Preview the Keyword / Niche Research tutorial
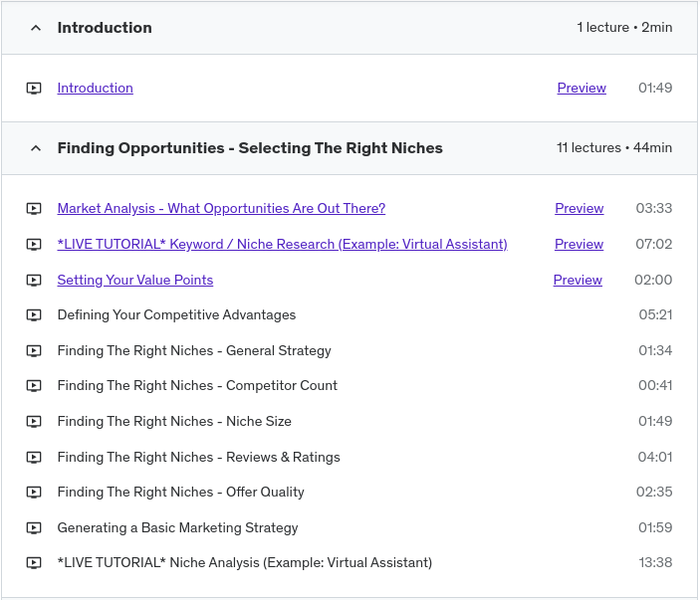The width and height of the screenshot is (700, 600). pyautogui.click(x=580, y=245)
